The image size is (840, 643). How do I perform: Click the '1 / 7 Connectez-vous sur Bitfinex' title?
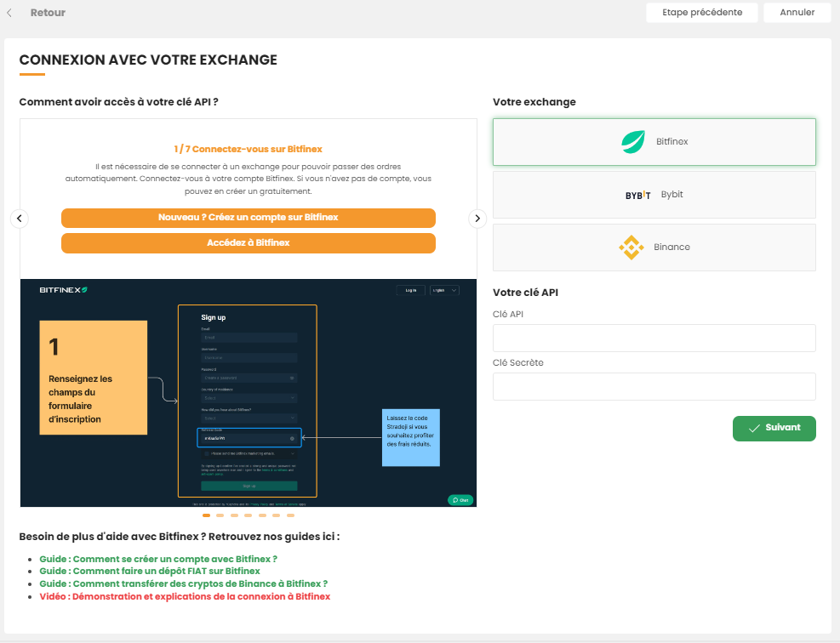(x=248, y=150)
